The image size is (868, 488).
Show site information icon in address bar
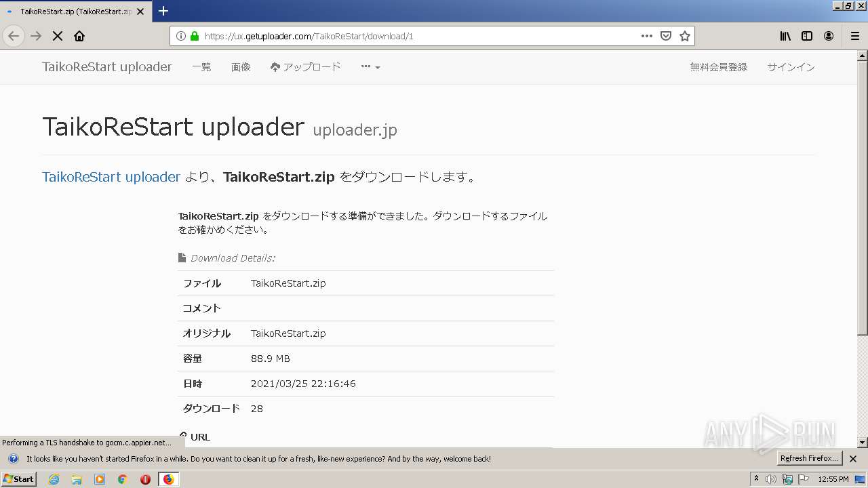coord(181,36)
